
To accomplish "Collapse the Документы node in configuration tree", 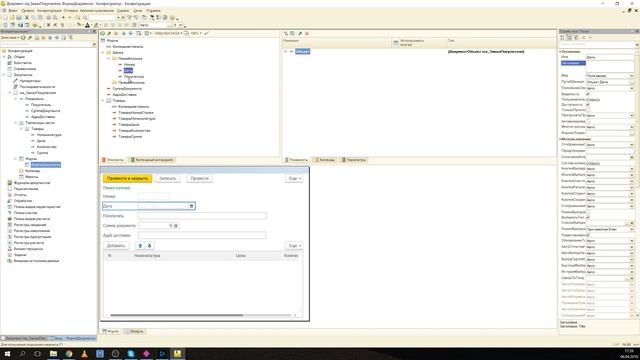I will (x=4, y=75).
